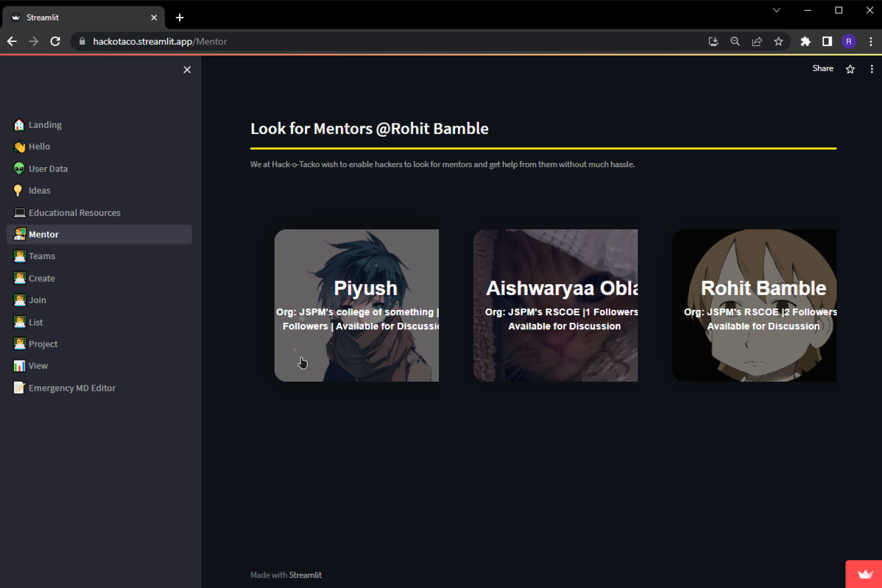Select the Streamlit browser tab

click(x=84, y=17)
